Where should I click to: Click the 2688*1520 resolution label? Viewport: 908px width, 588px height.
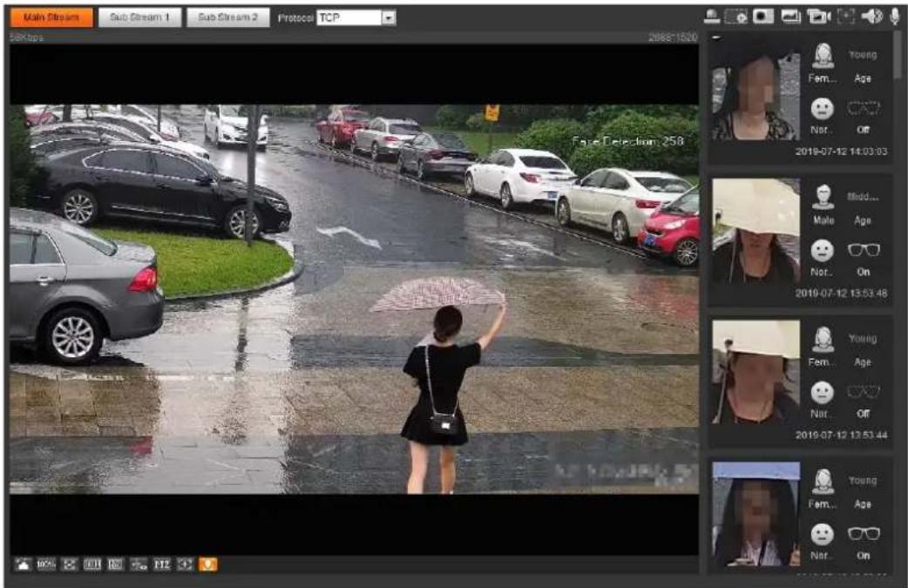point(673,37)
